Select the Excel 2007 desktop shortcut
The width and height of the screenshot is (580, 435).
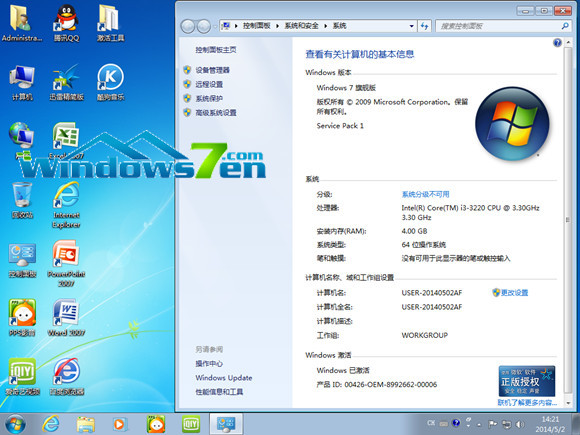[66, 141]
